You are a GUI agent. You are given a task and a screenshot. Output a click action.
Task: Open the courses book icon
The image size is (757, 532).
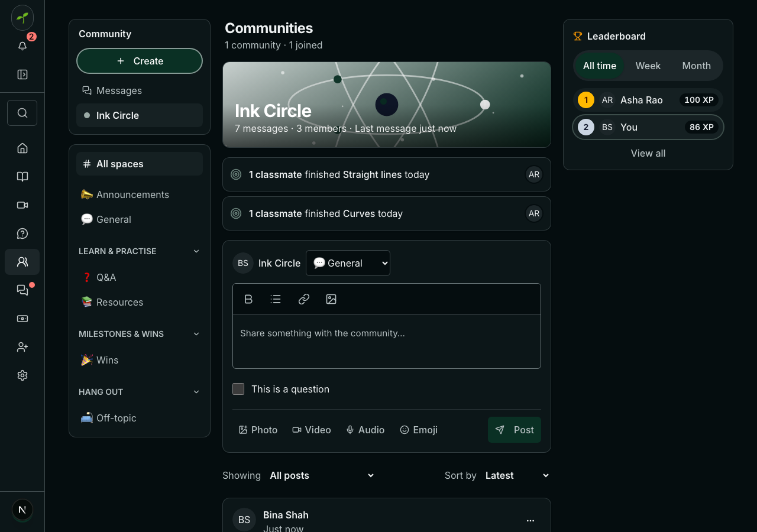pyautogui.click(x=22, y=177)
